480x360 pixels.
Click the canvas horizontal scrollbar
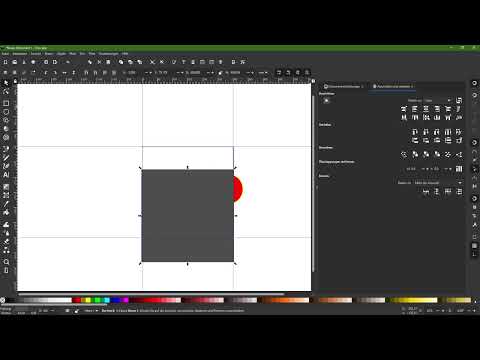tap(152, 294)
